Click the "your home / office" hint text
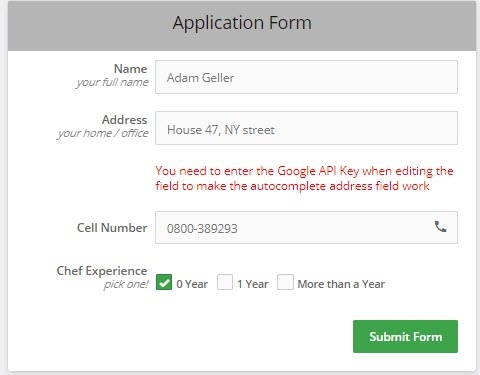 pyautogui.click(x=103, y=133)
